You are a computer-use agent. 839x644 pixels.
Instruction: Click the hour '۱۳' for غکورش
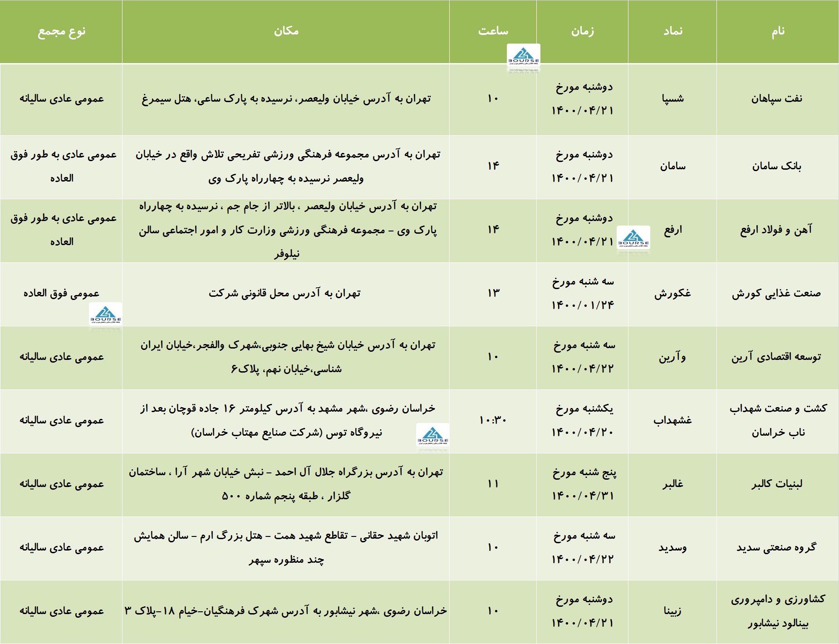tap(493, 293)
